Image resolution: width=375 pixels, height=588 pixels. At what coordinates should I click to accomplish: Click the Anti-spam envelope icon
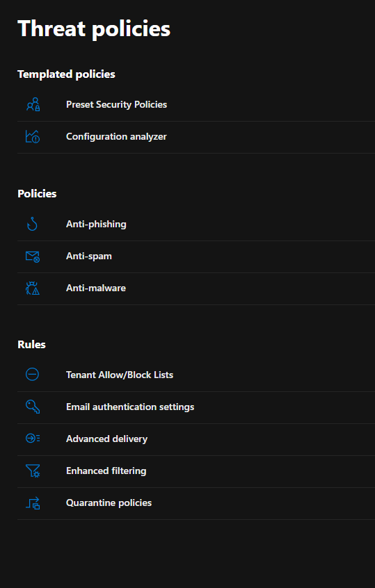33,256
